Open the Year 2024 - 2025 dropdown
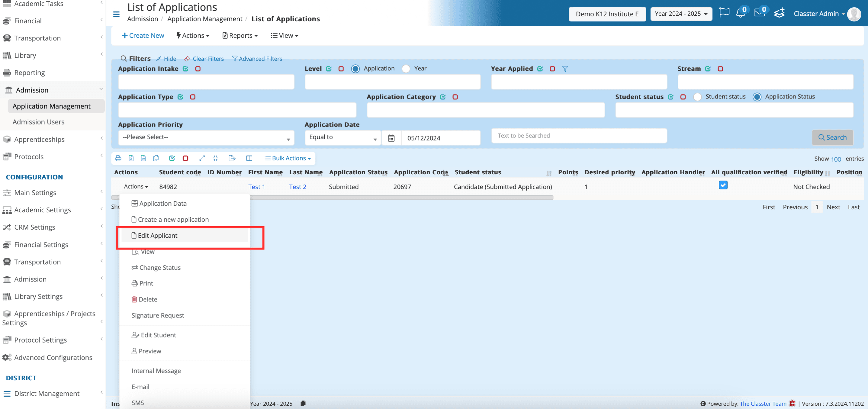The height and width of the screenshot is (409, 868). pyautogui.click(x=681, y=14)
